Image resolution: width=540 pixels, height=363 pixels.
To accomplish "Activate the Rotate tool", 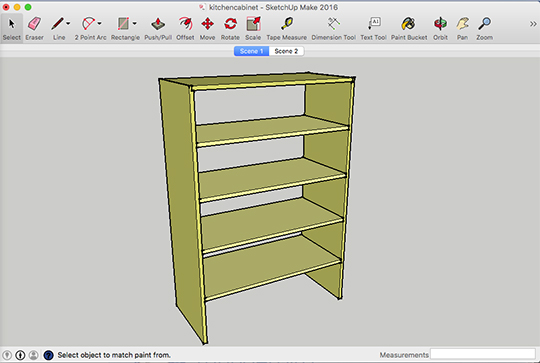I will [x=230, y=28].
